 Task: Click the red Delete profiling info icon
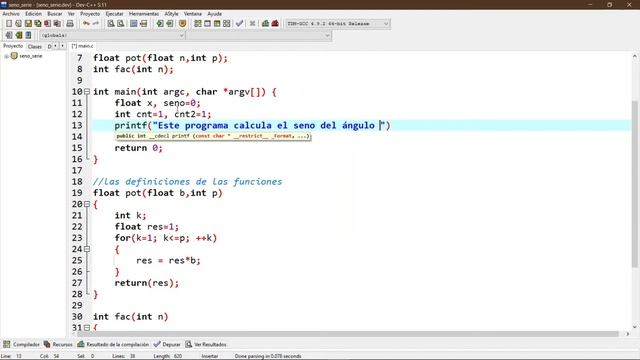coord(275,24)
